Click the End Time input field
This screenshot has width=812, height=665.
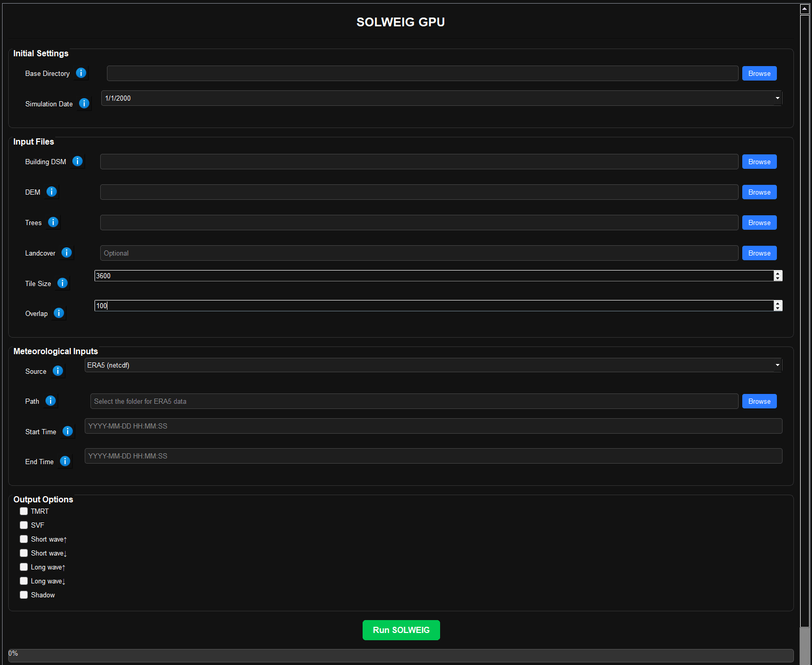tap(433, 456)
